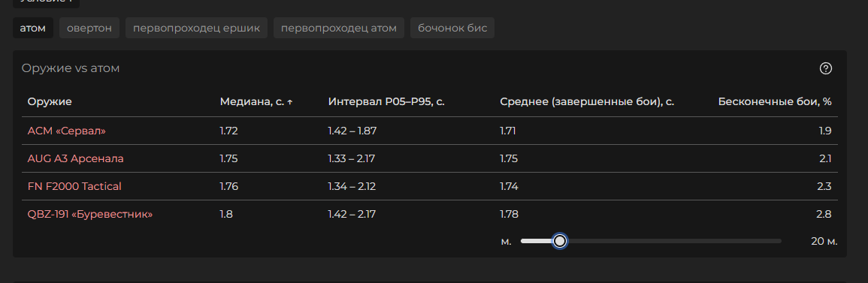Click the 20 м. distance value label

tap(824, 242)
